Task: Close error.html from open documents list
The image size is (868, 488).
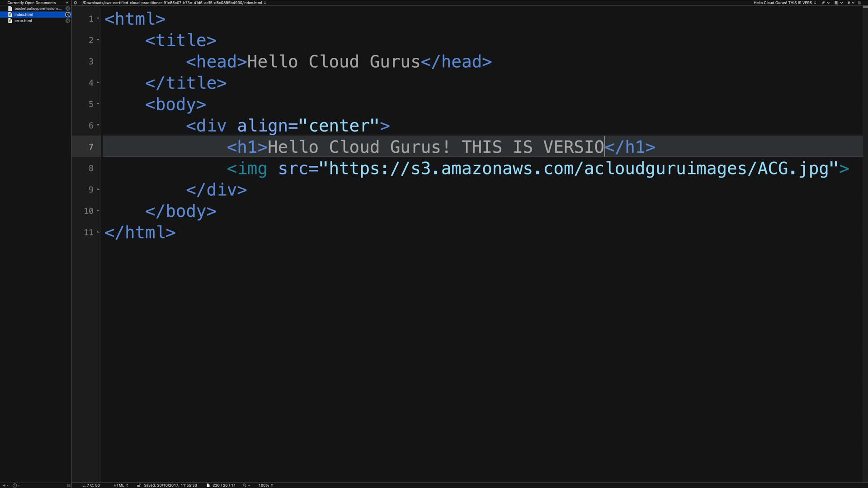Action: point(68,21)
